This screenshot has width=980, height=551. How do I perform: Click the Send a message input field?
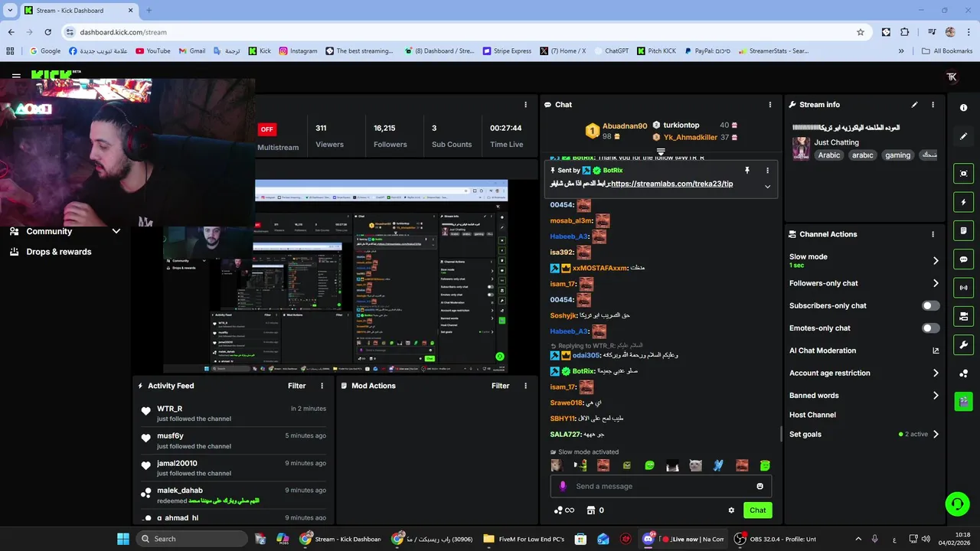[660, 486]
